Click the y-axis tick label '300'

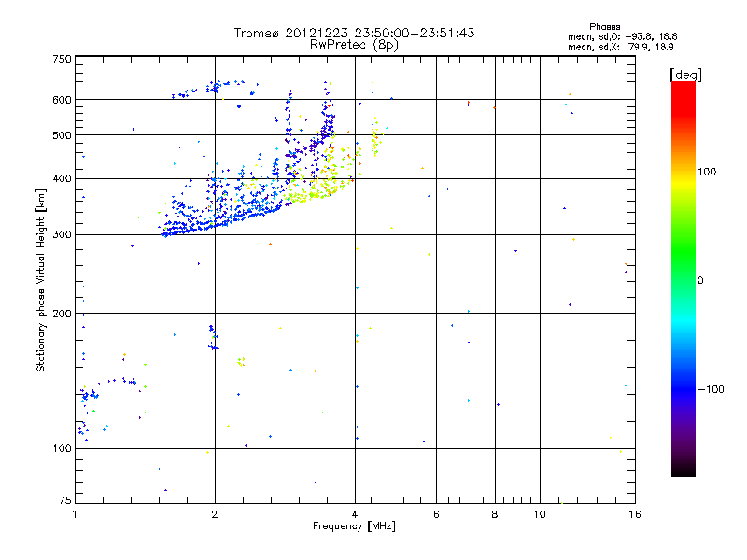click(62, 235)
